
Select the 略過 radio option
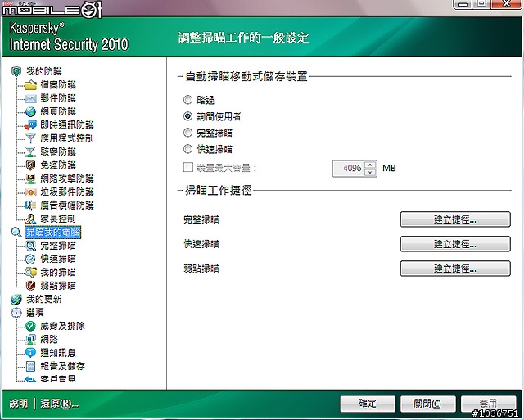pos(187,100)
